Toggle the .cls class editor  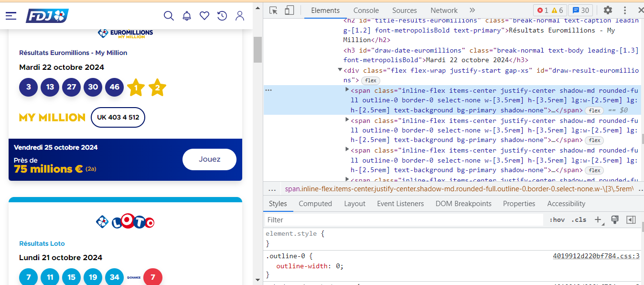point(579,220)
